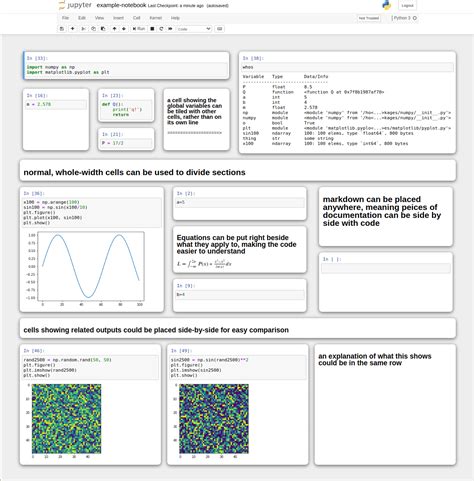Image resolution: width=474 pixels, height=481 pixels.
Task: Insert a cell below with the plus icon
Action: pos(72,29)
